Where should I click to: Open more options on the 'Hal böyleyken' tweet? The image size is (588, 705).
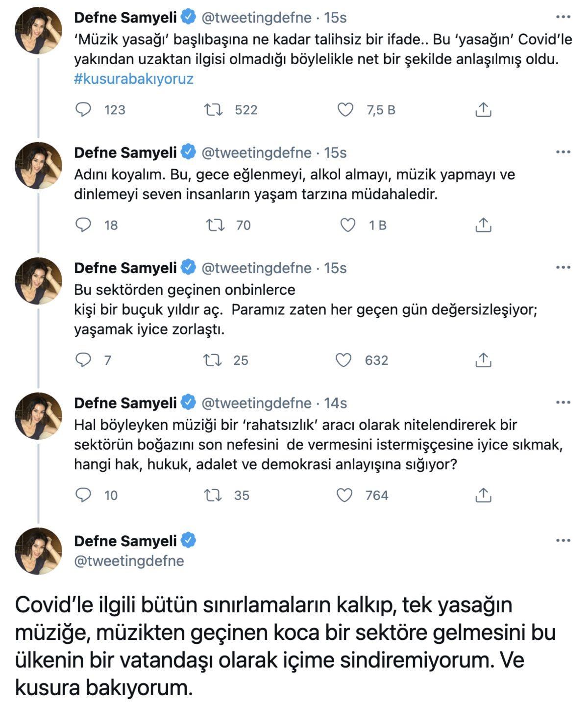coord(563,403)
